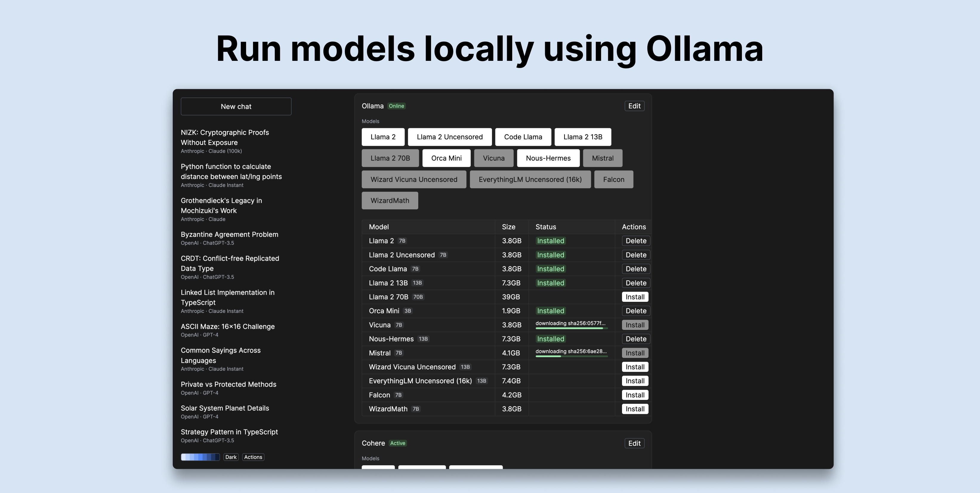Click the New chat button

pos(236,106)
